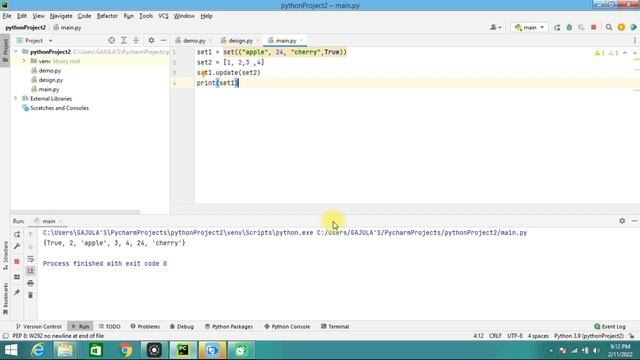640x360 pixels.
Task: Open Project panel gear options
Action: point(151,40)
